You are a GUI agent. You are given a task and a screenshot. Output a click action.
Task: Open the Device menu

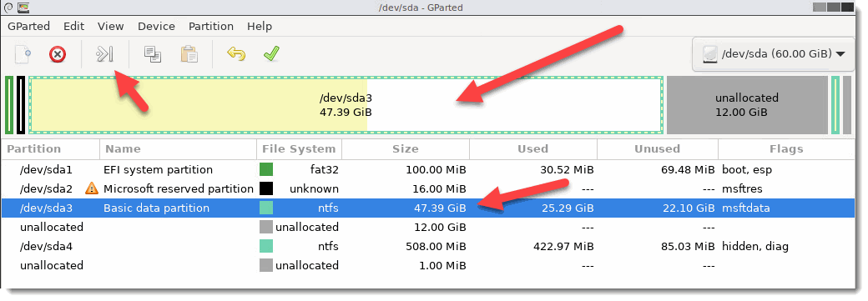point(156,26)
